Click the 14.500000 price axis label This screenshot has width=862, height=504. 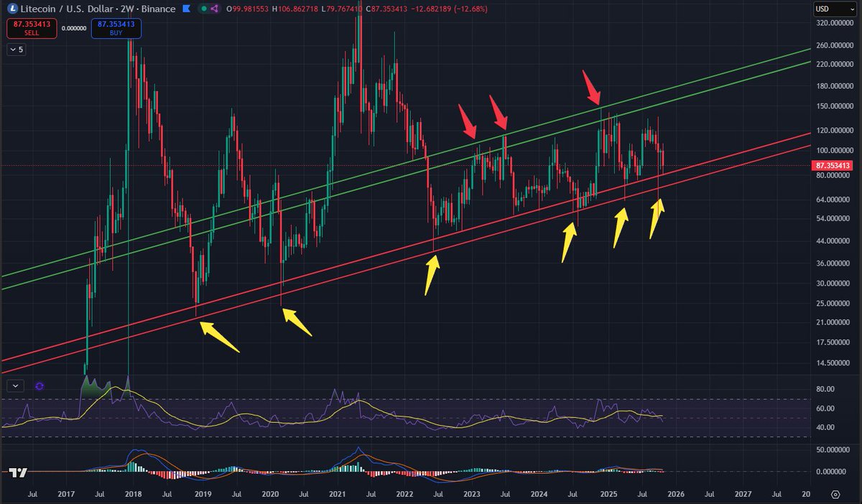[833, 364]
